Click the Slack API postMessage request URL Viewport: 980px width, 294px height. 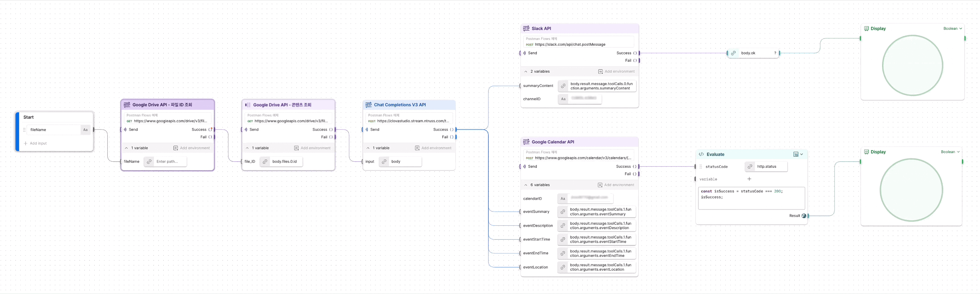(x=570, y=45)
